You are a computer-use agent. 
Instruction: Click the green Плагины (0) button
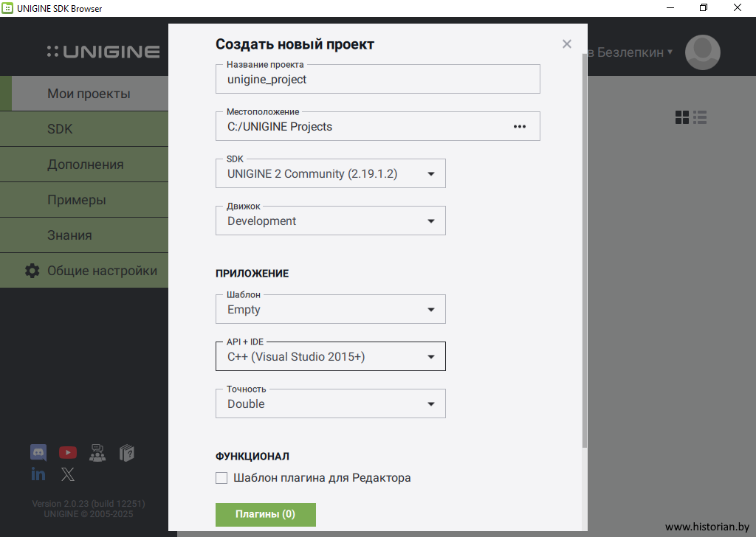[266, 514]
